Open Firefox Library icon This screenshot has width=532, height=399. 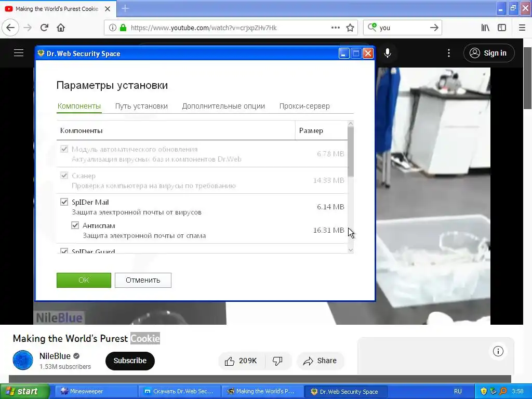click(485, 28)
